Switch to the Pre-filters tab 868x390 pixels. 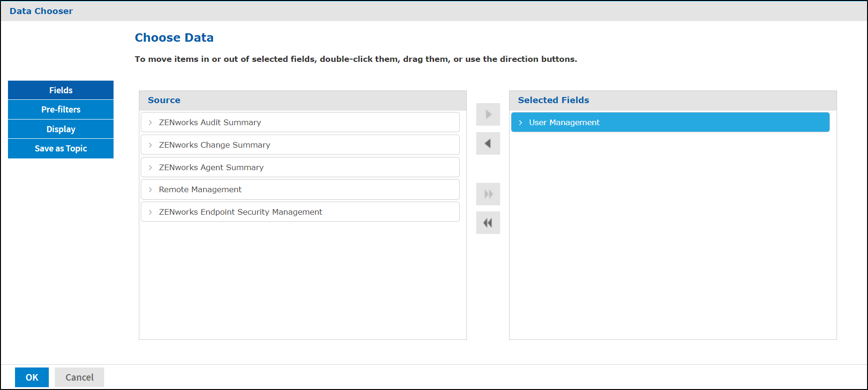[61, 109]
